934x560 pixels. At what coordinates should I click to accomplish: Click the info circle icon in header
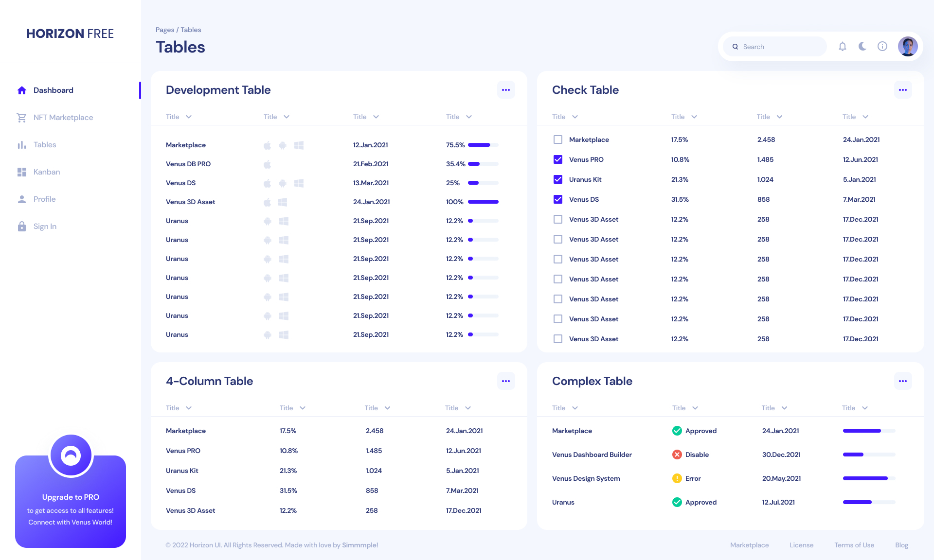click(882, 47)
